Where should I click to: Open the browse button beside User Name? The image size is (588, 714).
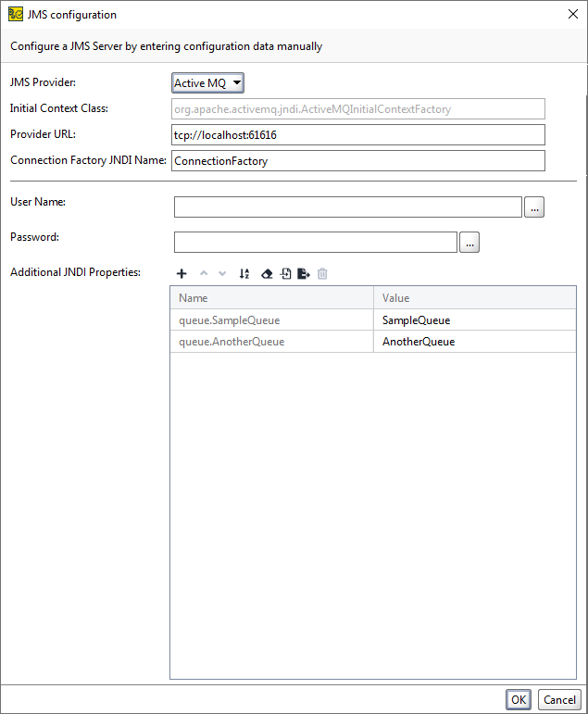[534, 207]
